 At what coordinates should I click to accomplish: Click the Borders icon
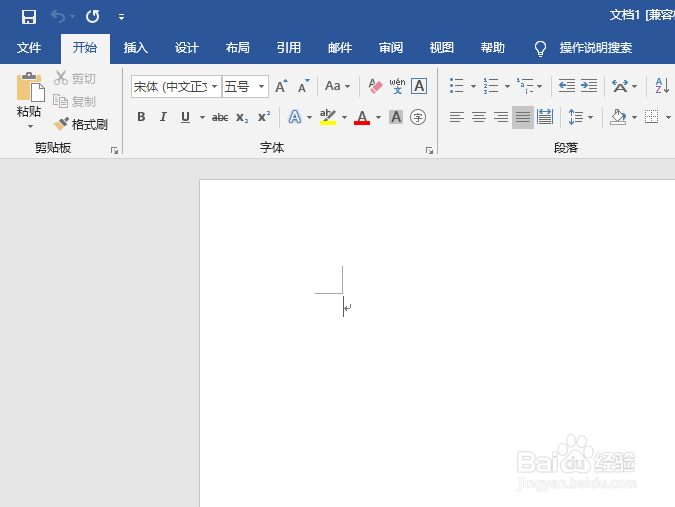pyautogui.click(x=651, y=117)
